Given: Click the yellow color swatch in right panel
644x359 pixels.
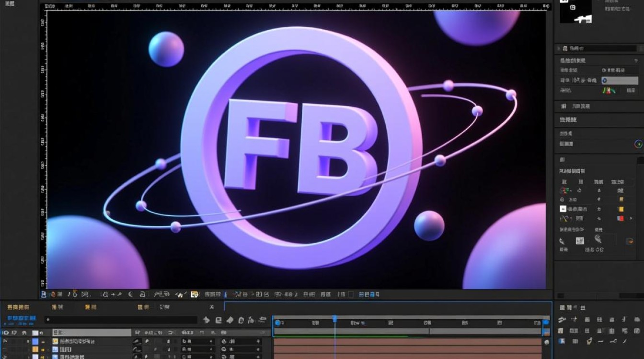Looking at the screenshot, I should click(621, 209).
